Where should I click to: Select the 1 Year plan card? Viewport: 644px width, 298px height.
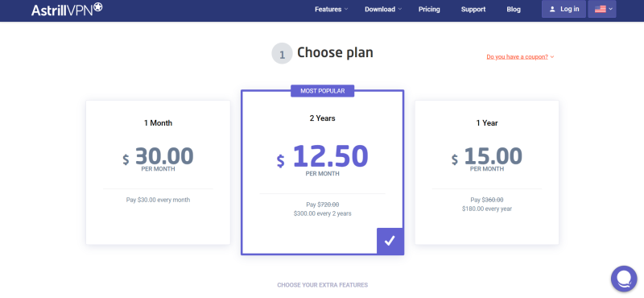(487, 172)
